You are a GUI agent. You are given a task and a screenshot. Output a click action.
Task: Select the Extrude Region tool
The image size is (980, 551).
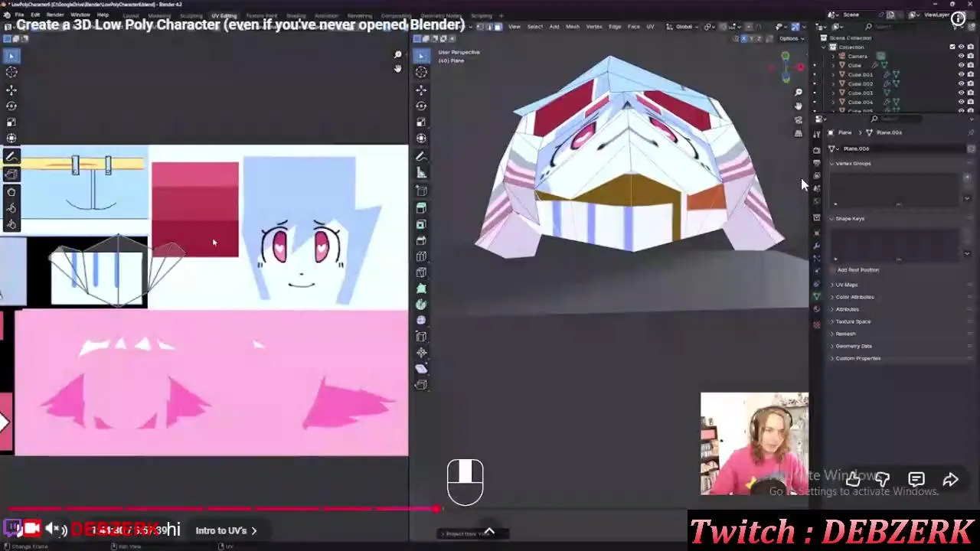click(x=421, y=207)
